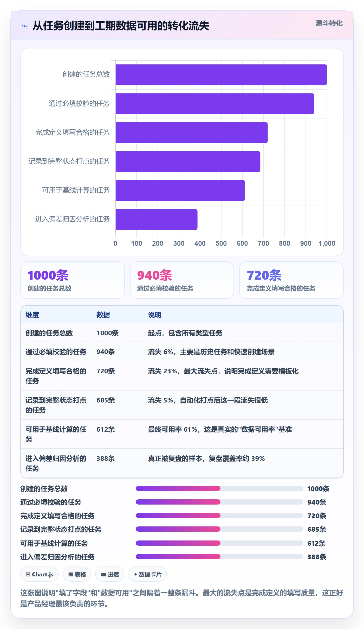
Task: Click progress bar for 记录到完整状态打点的任务 row
Action: point(219,529)
